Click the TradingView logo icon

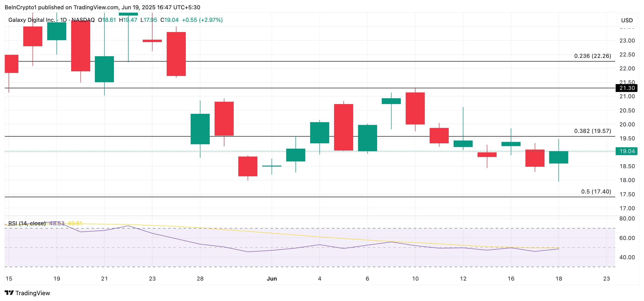[9, 293]
